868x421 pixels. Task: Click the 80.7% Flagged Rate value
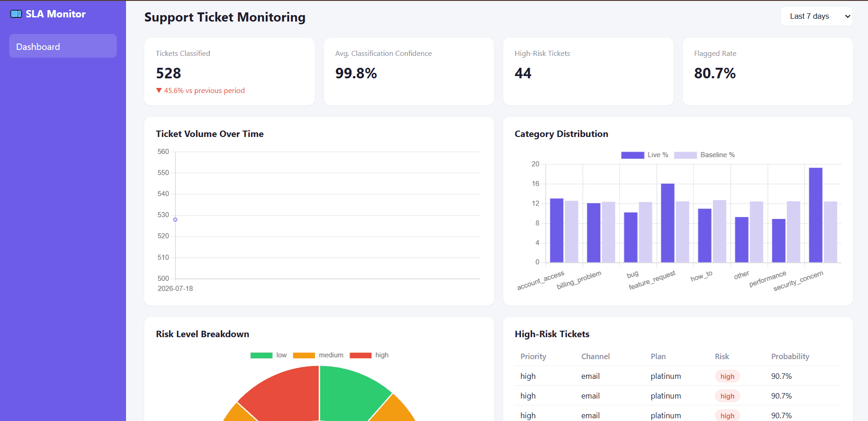[715, 73]
